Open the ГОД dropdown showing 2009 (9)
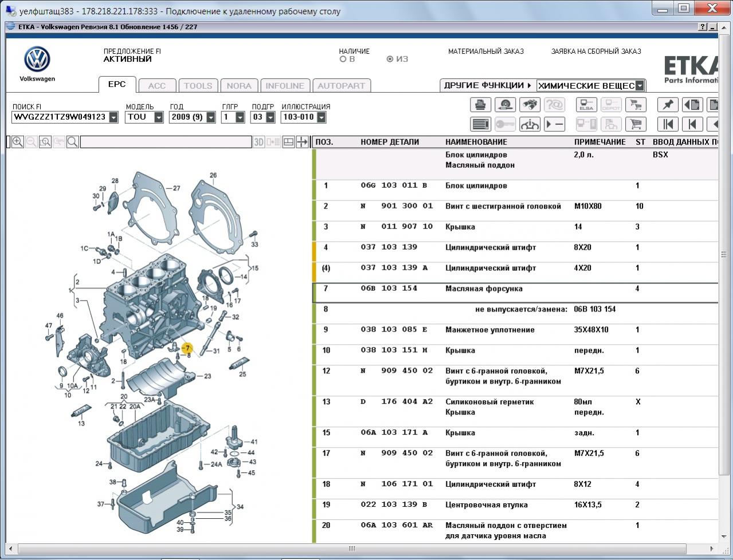This screenshot has width=733, height=560. (211, 117)
